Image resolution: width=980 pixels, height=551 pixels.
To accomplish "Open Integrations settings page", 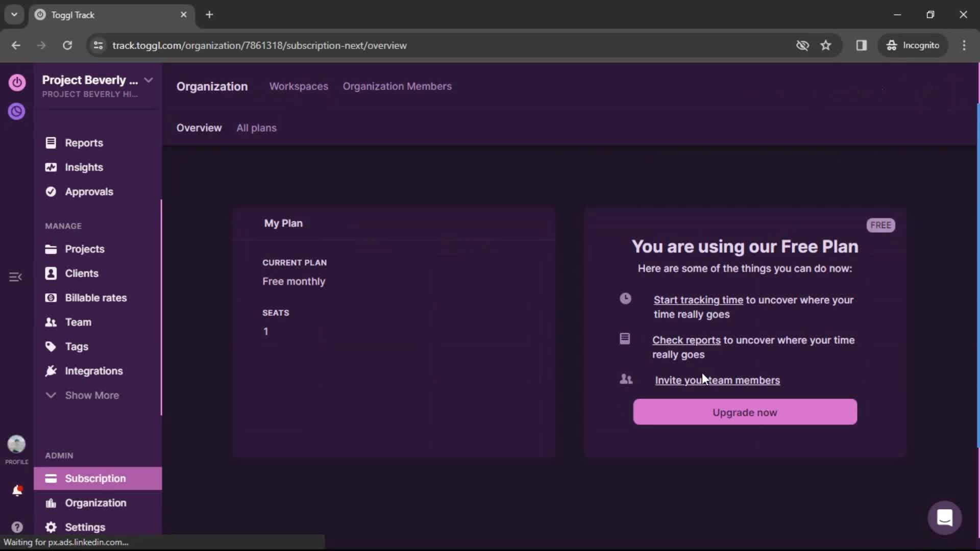I will pos(93,371).
